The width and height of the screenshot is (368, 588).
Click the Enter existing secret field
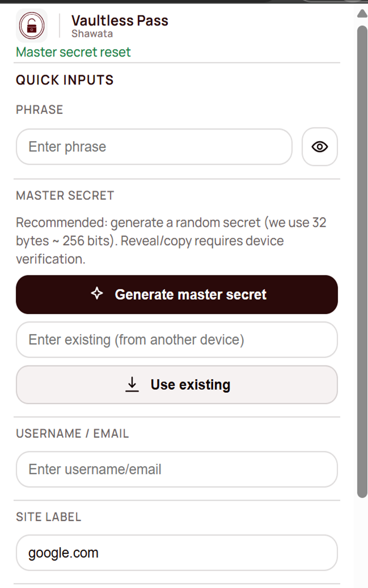[177, 339]
